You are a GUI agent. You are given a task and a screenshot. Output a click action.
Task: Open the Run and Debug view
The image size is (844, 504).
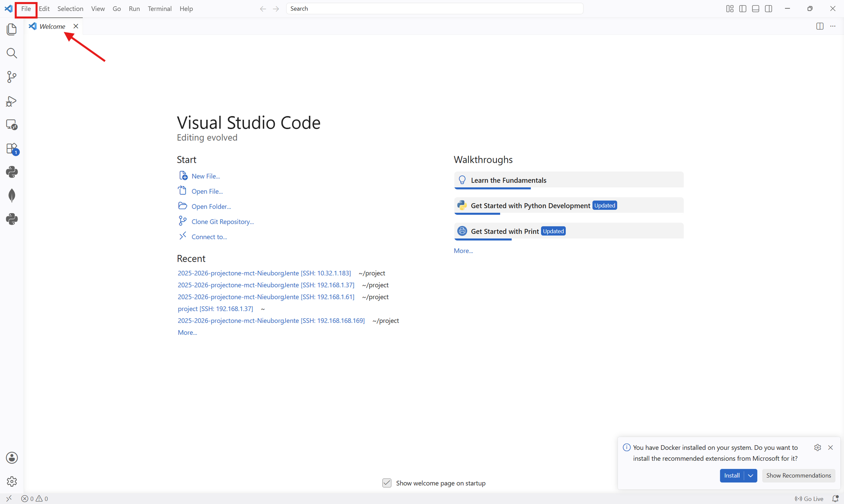tap(12, 101)
